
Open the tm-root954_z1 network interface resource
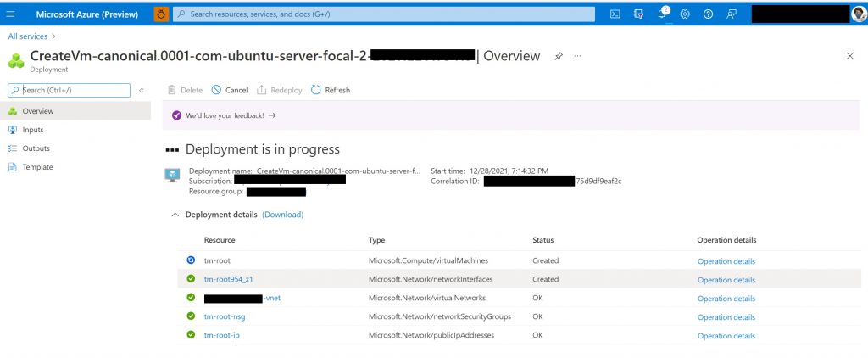228,279
